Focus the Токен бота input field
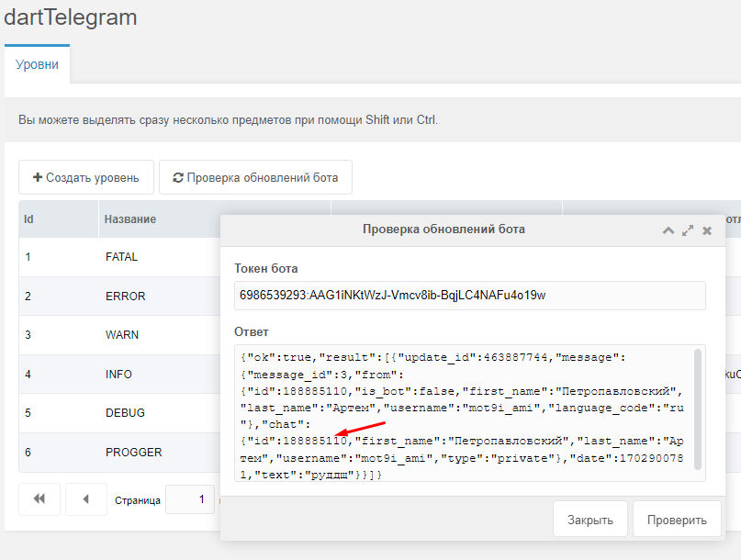Viewport: 741px width, 560px height. point(470,296)
